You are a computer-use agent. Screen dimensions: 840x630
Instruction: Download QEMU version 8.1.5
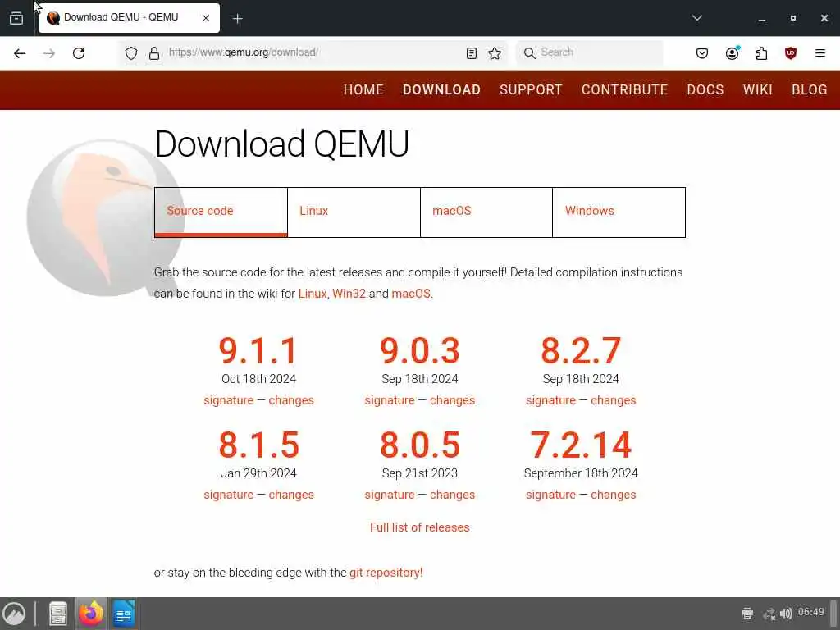pyautogui.click(x=258, y=445)
